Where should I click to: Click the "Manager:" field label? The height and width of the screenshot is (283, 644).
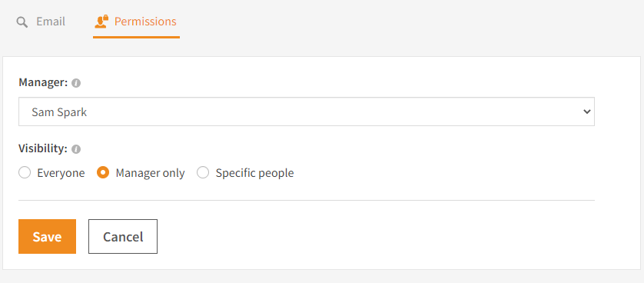click(43, 82)
